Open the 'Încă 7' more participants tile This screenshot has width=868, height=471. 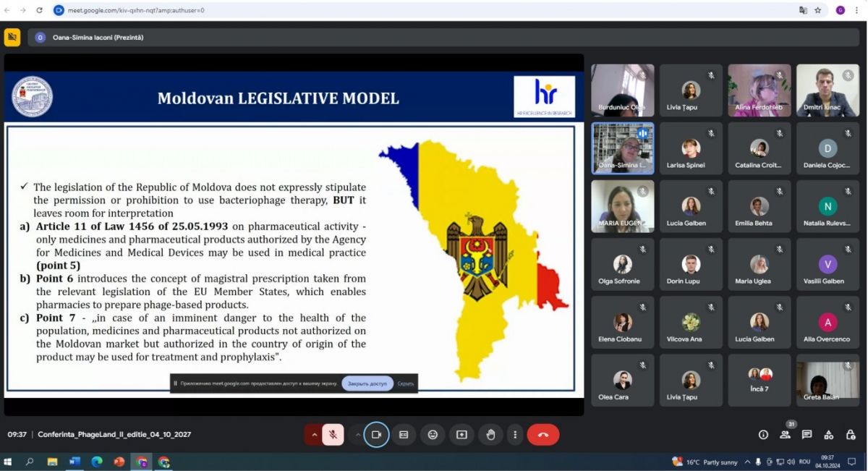[759, 380]
